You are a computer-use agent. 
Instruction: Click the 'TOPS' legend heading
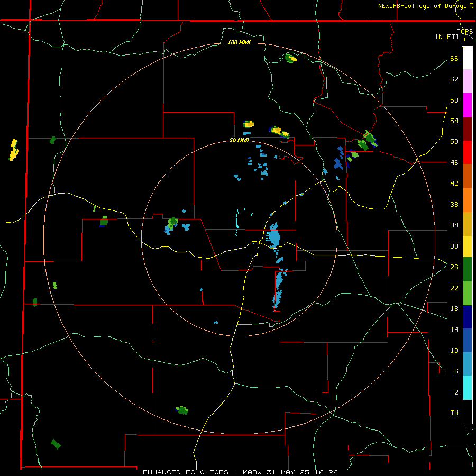coord(465,31)
